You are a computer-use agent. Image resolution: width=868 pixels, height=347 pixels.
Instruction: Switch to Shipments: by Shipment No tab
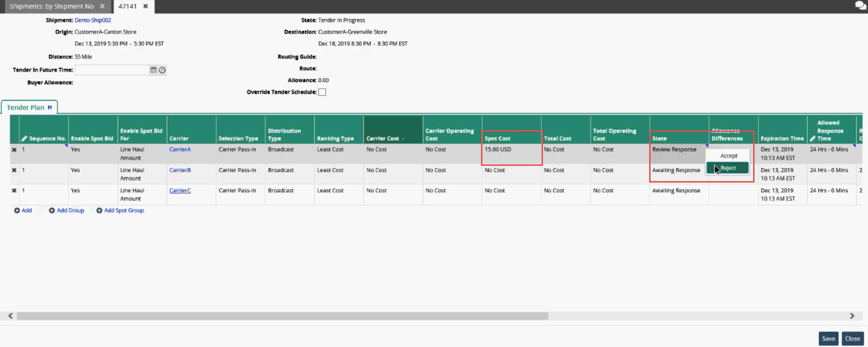coord(52,6)
